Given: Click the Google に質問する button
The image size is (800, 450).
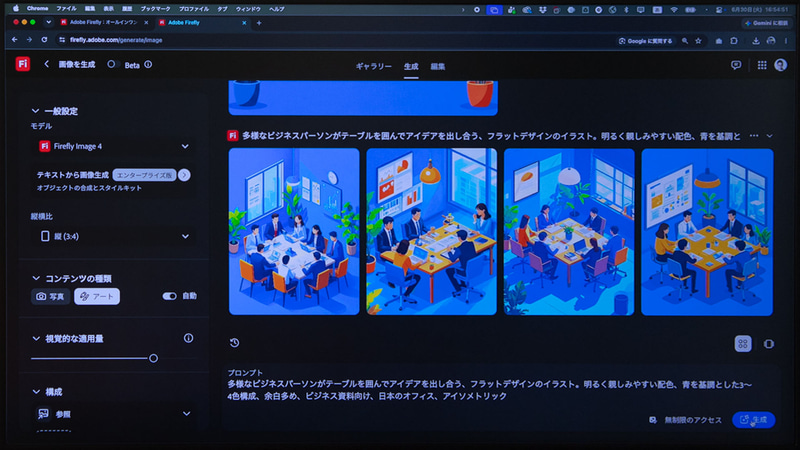Looking at the screenshot, I should (x=645, y=41).
